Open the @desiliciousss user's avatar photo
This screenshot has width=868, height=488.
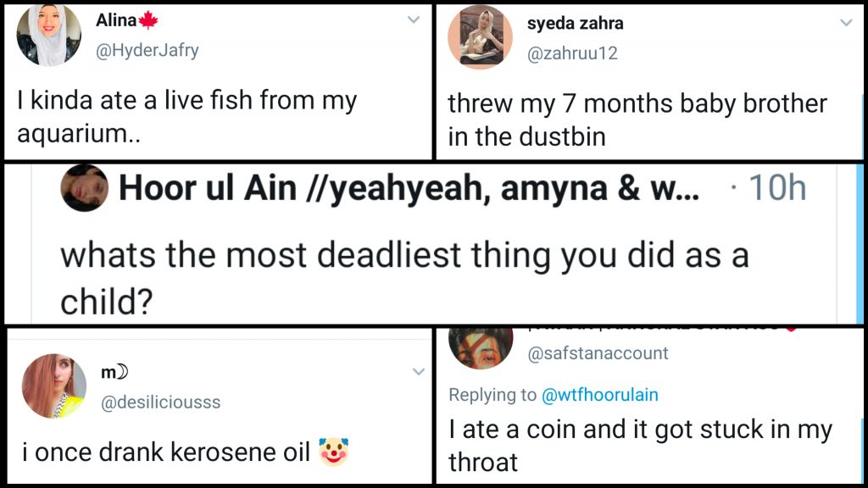(x=53, y=386)
